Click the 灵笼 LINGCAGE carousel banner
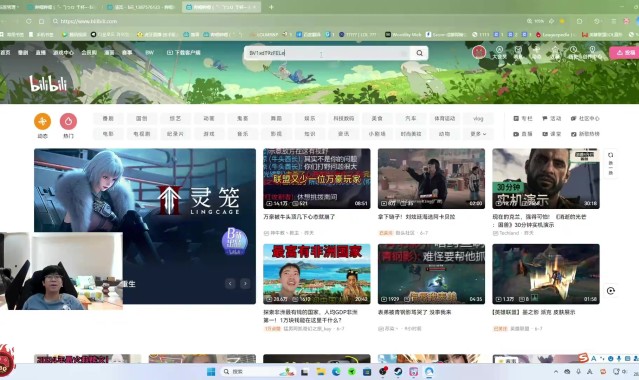639x380 pixels. (145, 226)
